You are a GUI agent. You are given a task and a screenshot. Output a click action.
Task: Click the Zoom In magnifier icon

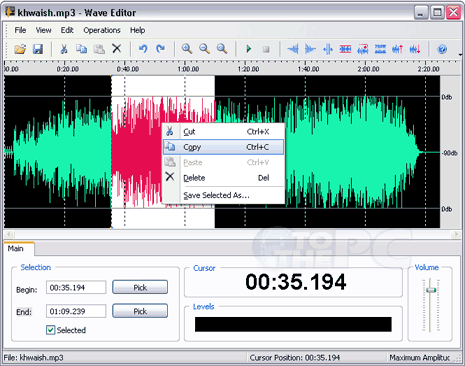point(187,49)
